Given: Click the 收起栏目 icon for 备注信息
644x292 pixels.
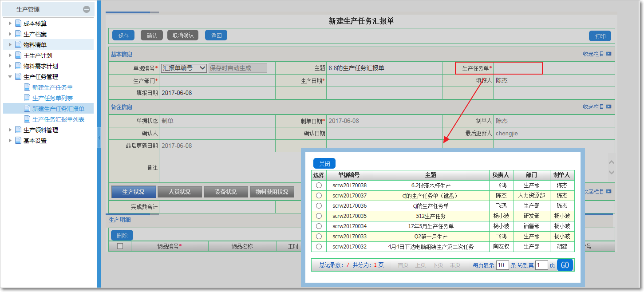Looking at the screenshot, I should [610, 107].
